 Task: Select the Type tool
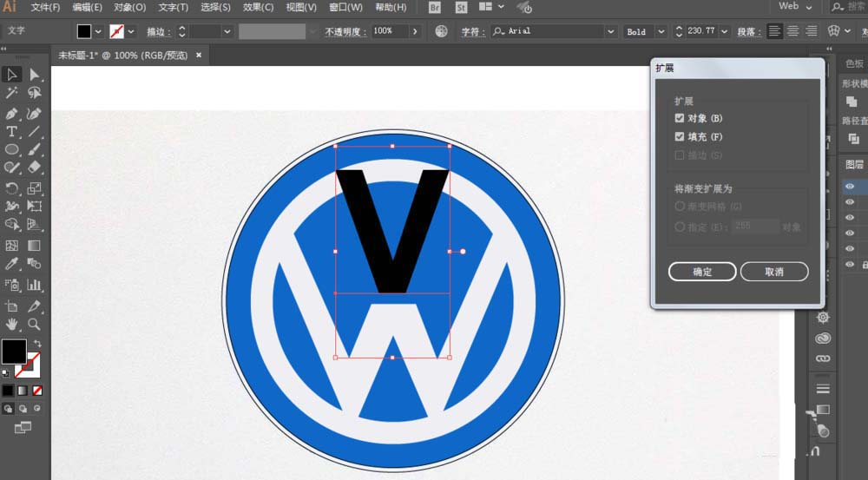click(x=12, y=132)
